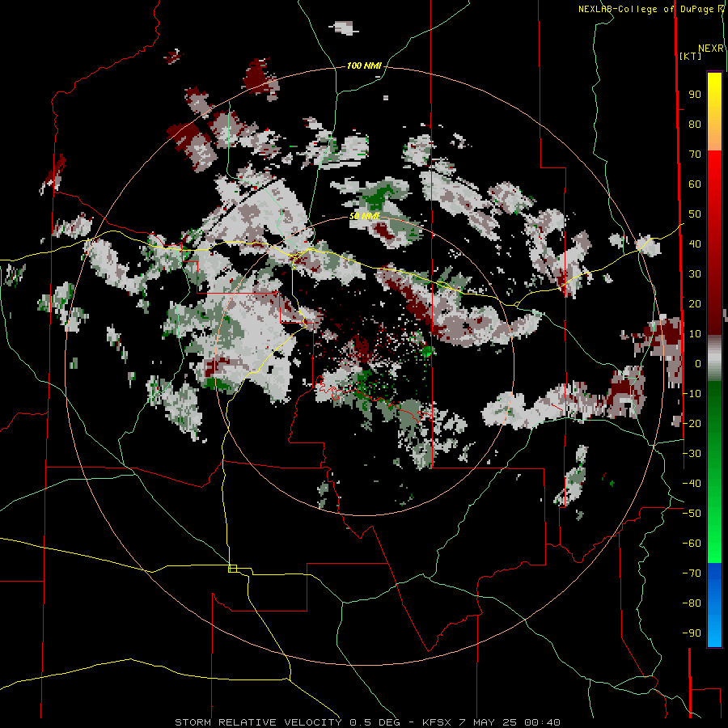Click the "NEXR" label above the color scale
Viewport: 728px width, 728px height.
711,49
